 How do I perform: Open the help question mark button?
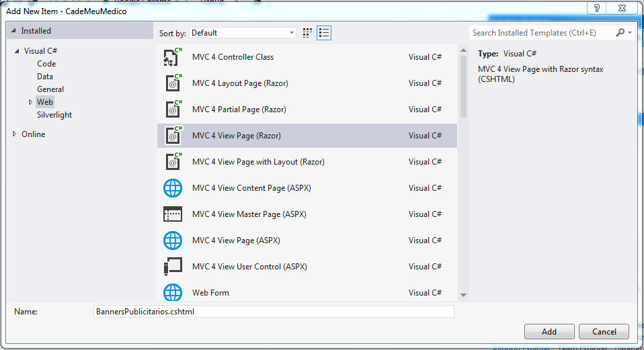[596, 8]
